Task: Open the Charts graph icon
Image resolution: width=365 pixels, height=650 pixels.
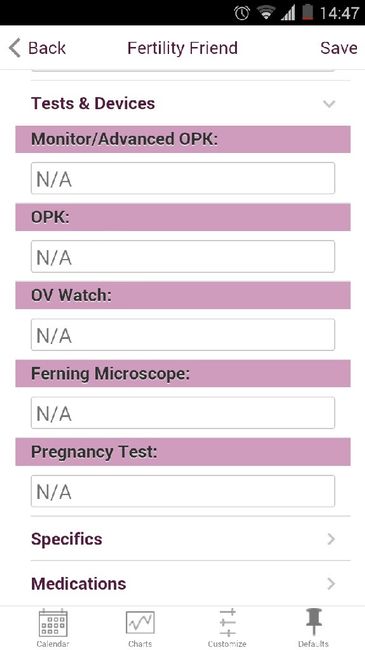Action: point(140,623)
